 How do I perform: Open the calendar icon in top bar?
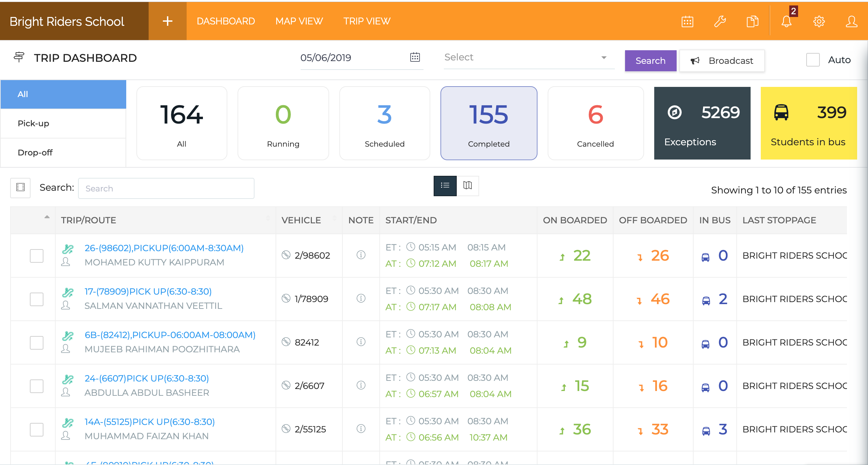[687, 21]
